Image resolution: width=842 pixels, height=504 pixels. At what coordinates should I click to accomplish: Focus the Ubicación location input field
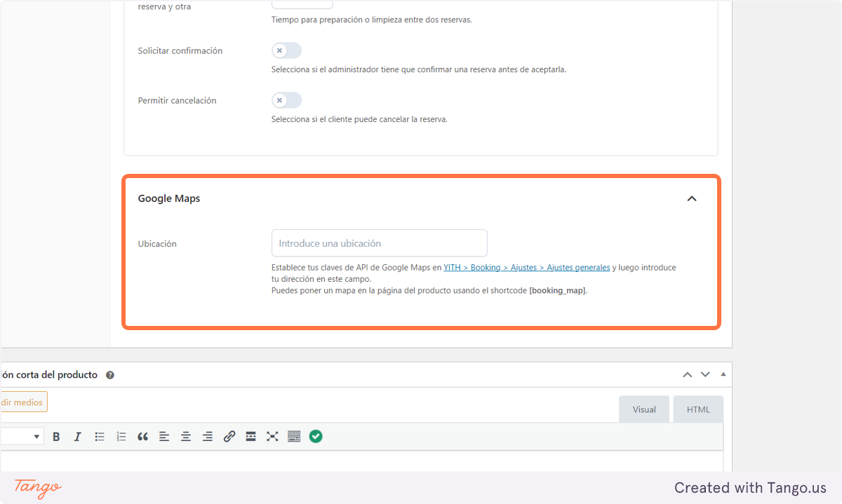click(x=380, y=243)
